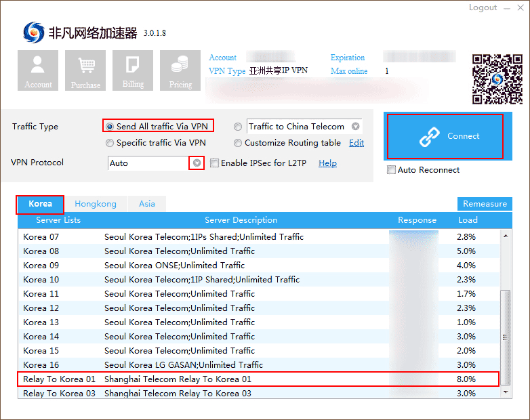
Task: Select Customize Routing table option
Action: click(287, 143)
